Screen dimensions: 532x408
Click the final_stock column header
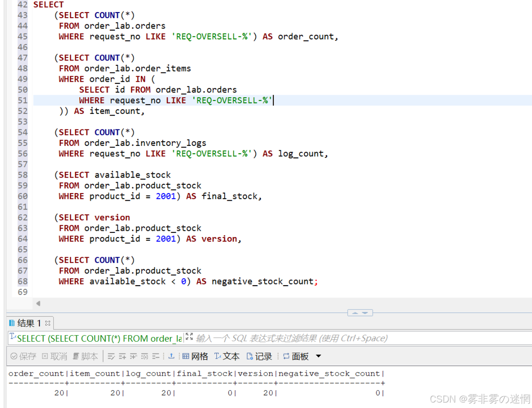205,373
